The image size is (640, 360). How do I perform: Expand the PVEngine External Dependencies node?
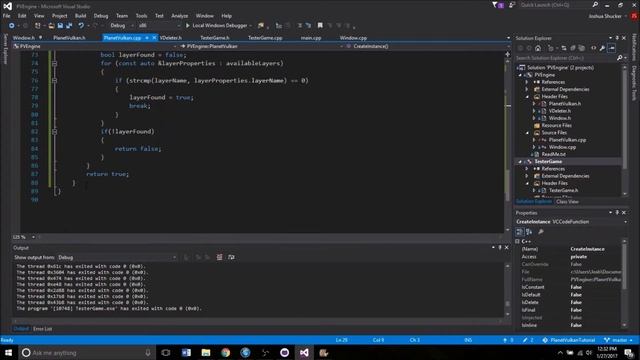coord(527,89)
